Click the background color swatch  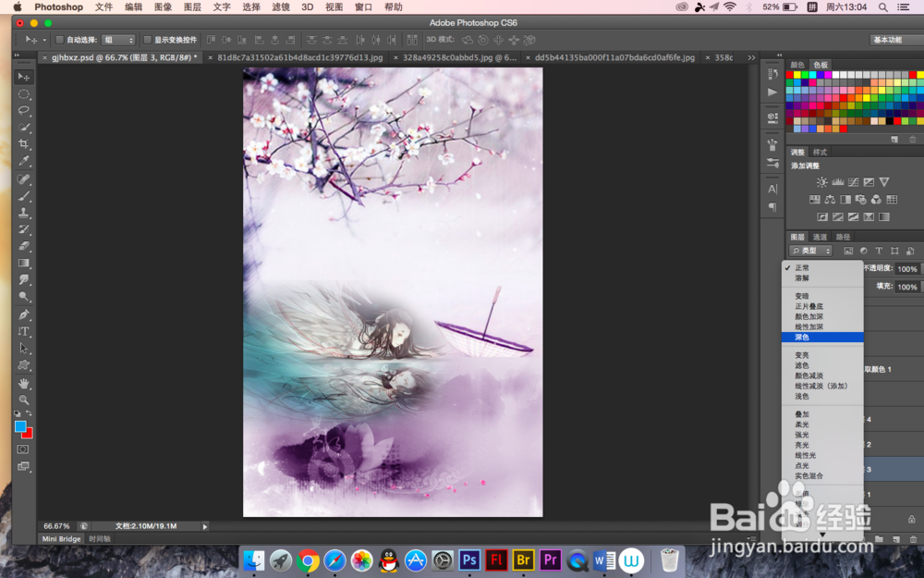pyautogui.click(x=29, y=434)
